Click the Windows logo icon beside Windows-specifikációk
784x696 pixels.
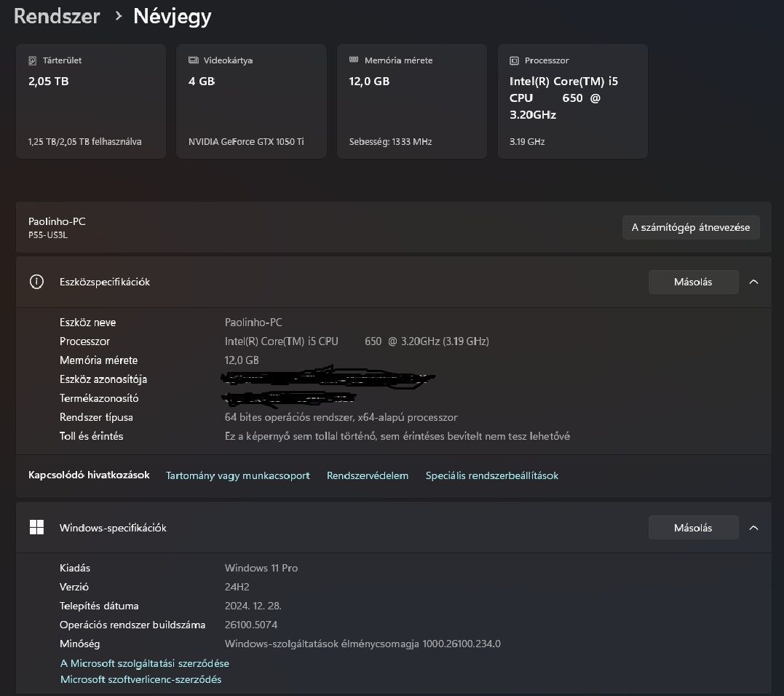[36, 527]
